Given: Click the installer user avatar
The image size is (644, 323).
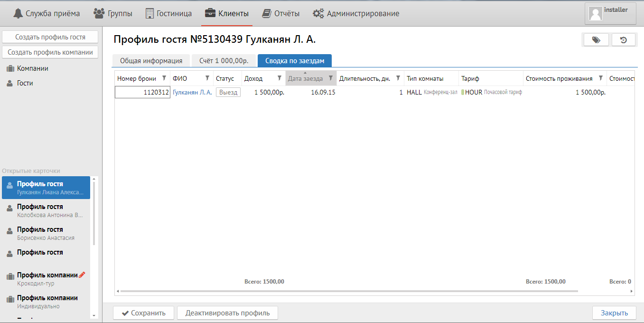Looking at the screenshot, I should click(x=596, y=13).
